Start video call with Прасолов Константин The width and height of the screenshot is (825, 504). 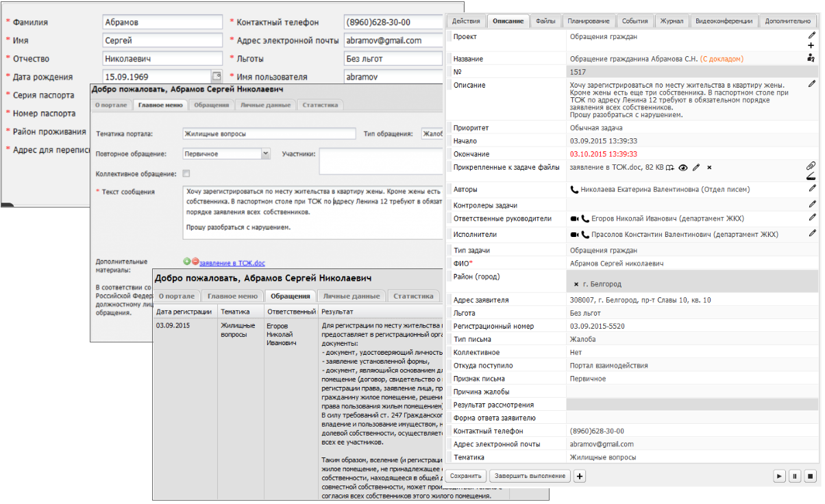pyautogui.click(x=574, y=234)
